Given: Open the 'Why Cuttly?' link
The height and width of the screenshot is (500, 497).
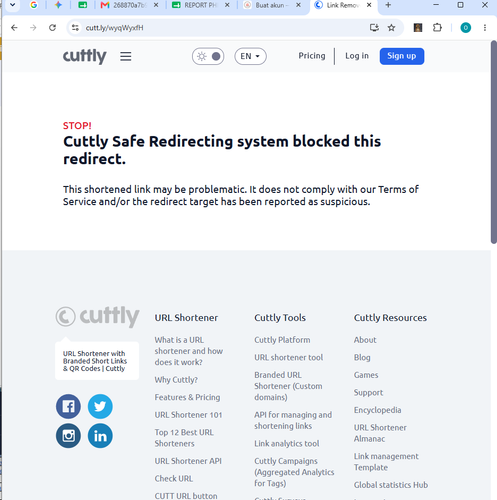Looking at the screenshot, I should 176,380.
